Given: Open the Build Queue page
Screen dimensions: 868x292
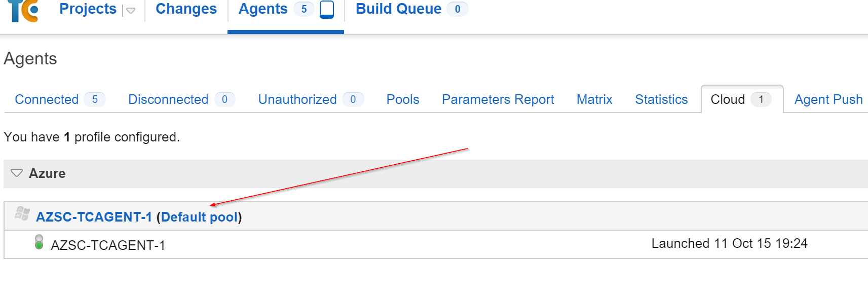Looking at the screenshot, I should click(398, 9).
